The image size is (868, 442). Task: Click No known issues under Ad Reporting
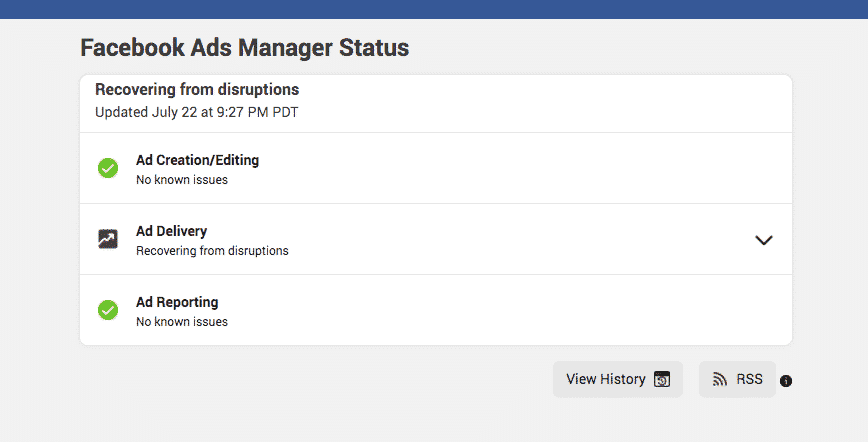(182, 322)
